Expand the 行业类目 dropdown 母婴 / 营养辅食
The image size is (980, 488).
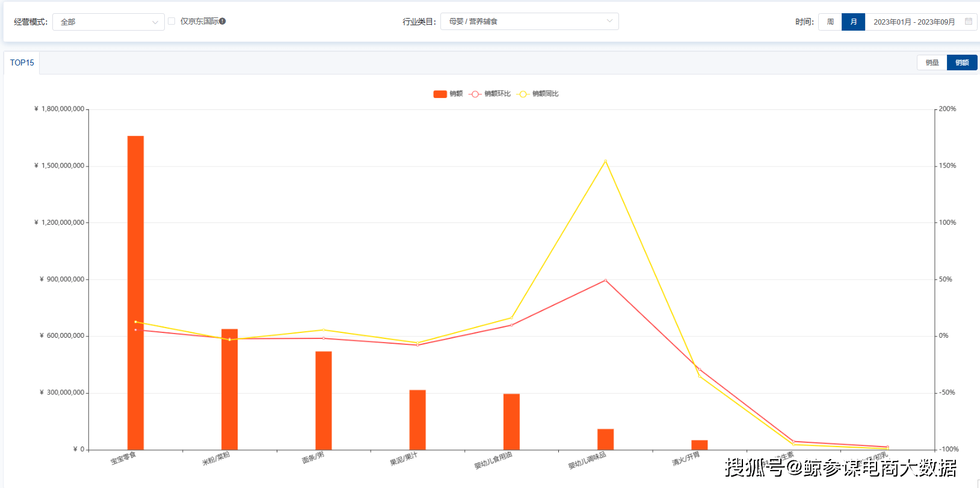point(529,21)
